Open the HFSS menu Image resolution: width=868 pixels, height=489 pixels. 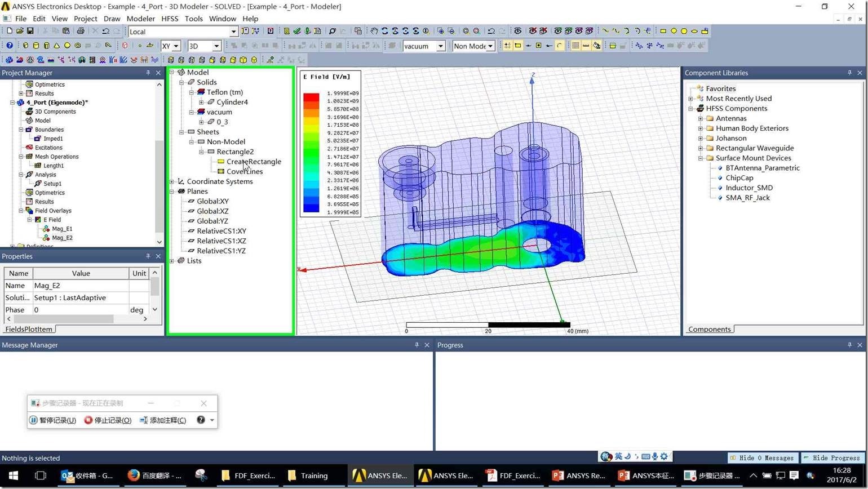tap(170, 19)
